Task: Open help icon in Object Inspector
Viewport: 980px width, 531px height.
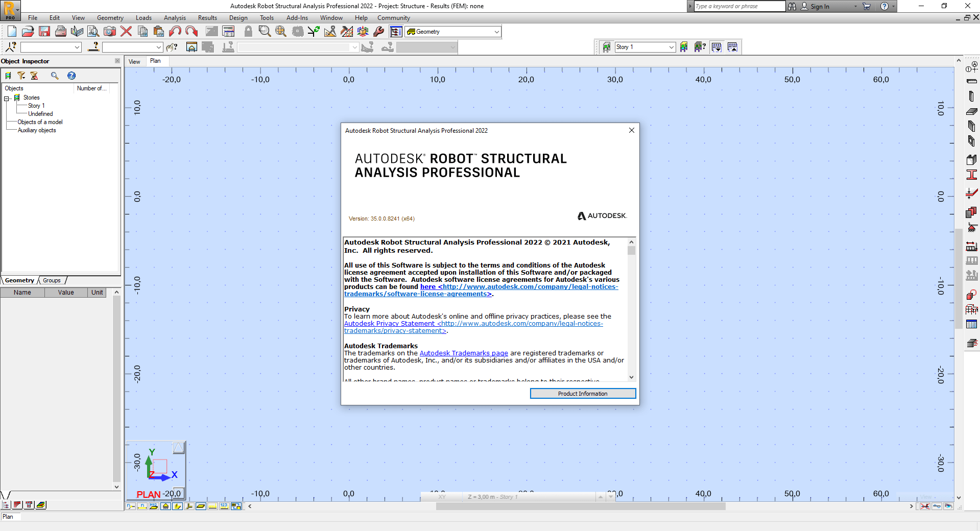Action: [71, 76]
